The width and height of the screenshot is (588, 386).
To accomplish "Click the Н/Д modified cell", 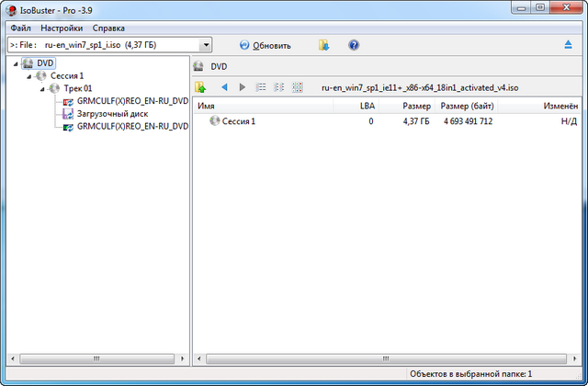I will (569, 121).
